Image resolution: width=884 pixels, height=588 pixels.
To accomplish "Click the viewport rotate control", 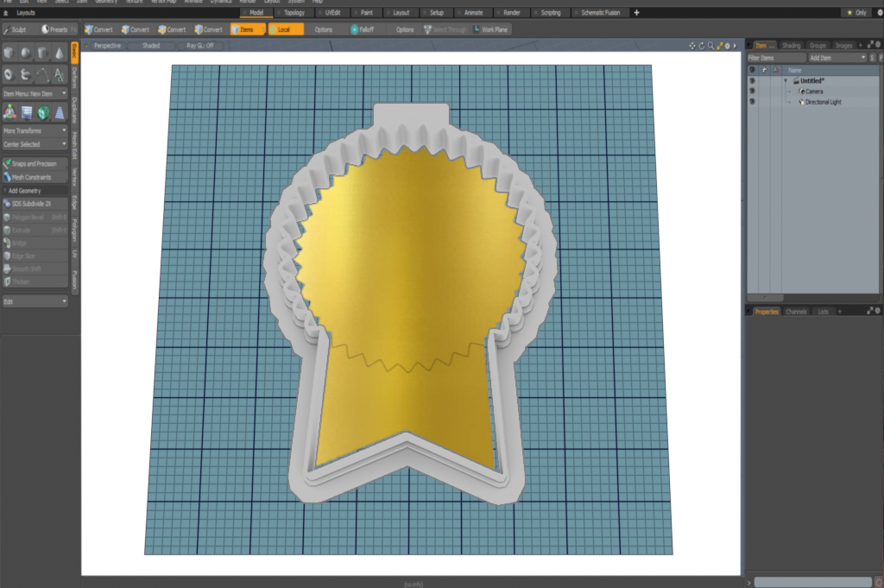I will click(x=702, y=46).
